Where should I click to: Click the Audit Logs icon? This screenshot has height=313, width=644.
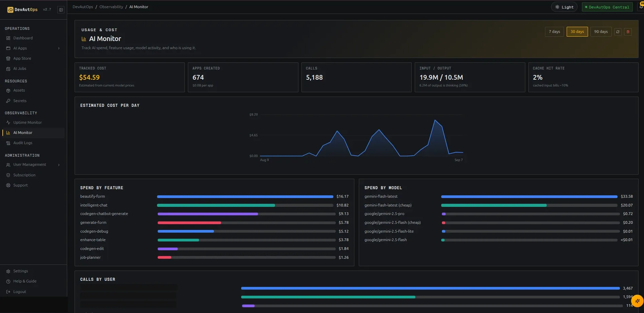pyautogui.click(x=8, y=143)
